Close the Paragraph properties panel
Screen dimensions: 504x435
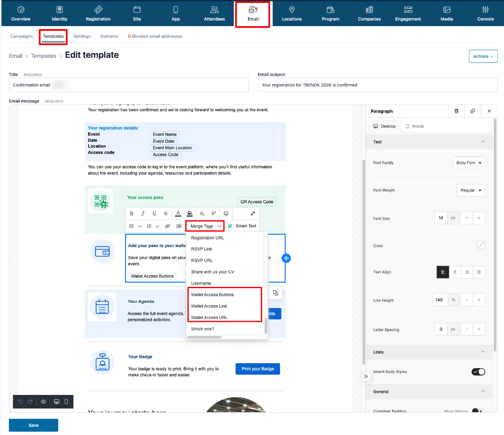pos(489,111)
